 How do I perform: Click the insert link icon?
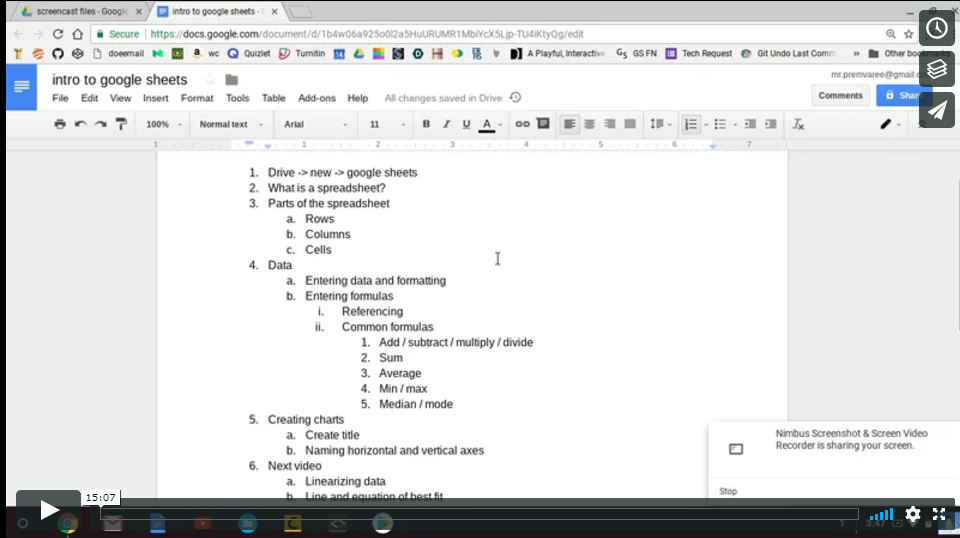point(522,124)
